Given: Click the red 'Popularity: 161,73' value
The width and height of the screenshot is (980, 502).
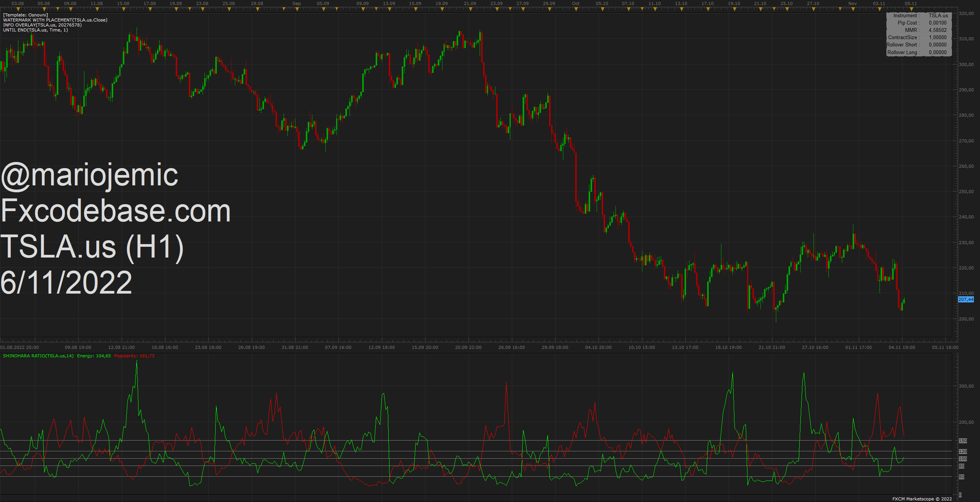Looking at the screenshot, I should click(134, 356).
